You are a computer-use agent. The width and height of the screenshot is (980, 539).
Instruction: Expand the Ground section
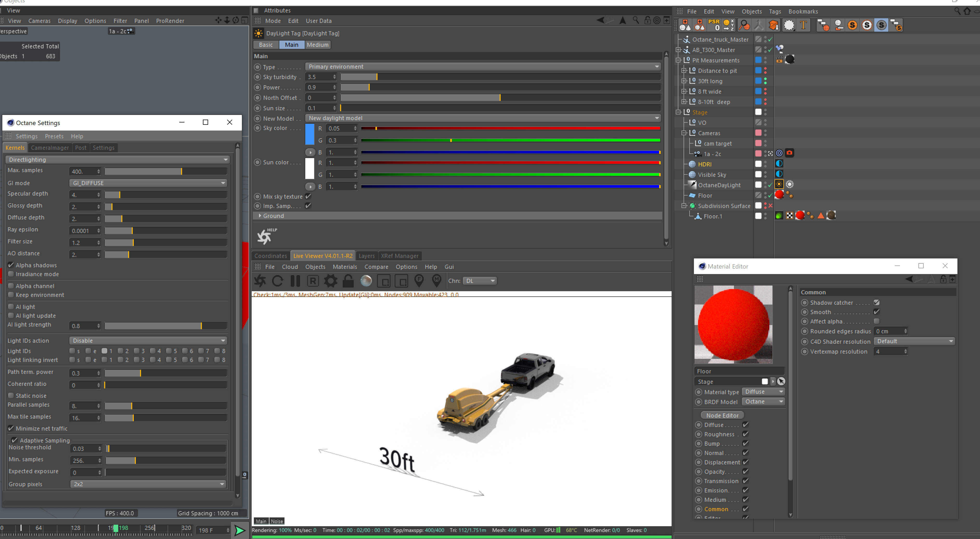pos(260,216)
